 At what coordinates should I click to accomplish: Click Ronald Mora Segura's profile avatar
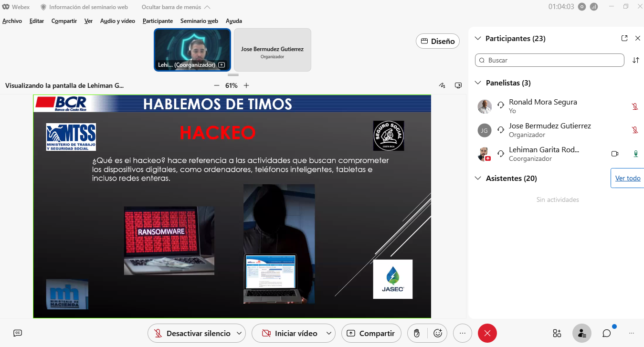coord(485,106)
